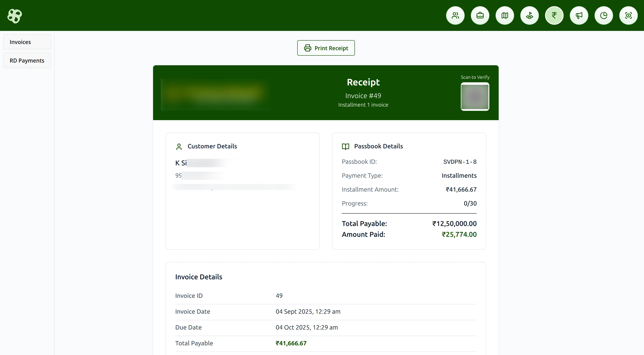
Task: Open the folded map icon
Action: click(x=504, y=15)
